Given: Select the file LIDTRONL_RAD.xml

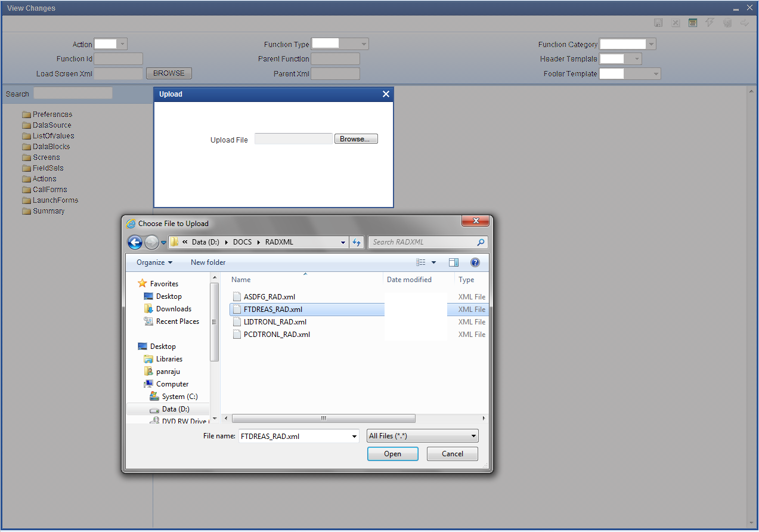Looking at the screenshot, I should pos(275,321).
